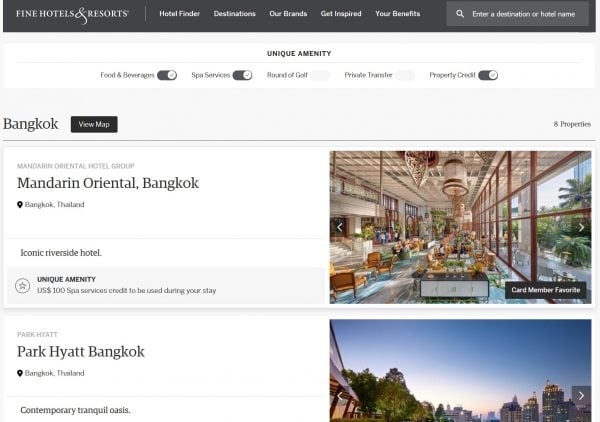
Task: Toggle off the Property Credit amenity
Action: click(488, 75)
